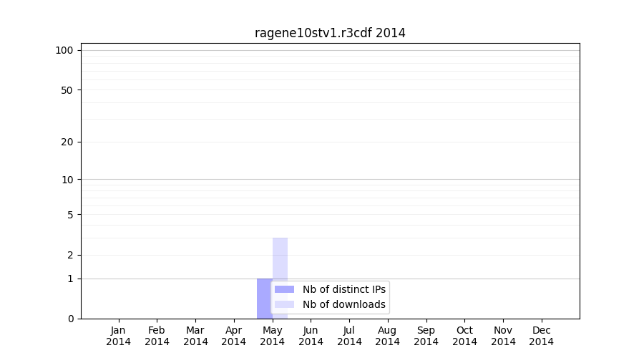Click the Dec 2014 x-axis label
The image size is (644, 358).
pyautogui.click(x=541, y=336)
